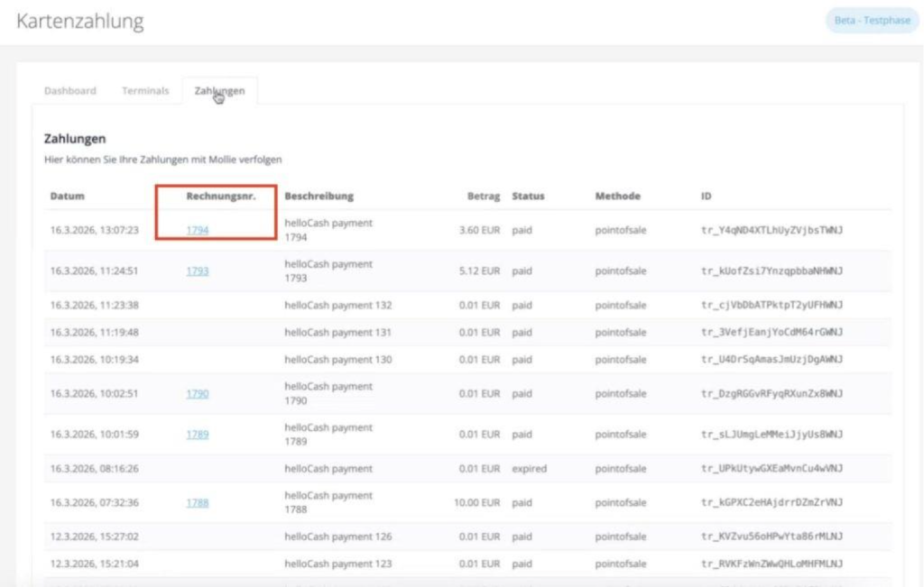Viewport: 924px width, 587px height.
Task: Click description helloCash payment 132
Action: coord(338,305)
